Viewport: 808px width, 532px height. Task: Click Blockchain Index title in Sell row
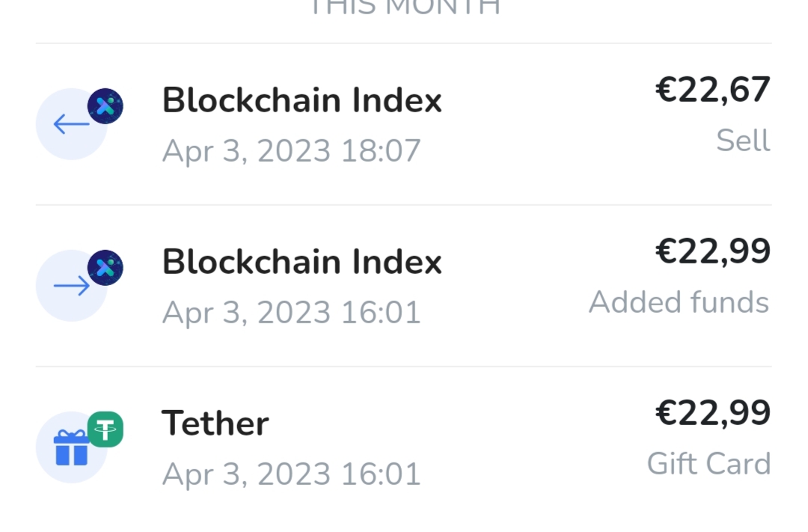(302, 100)
